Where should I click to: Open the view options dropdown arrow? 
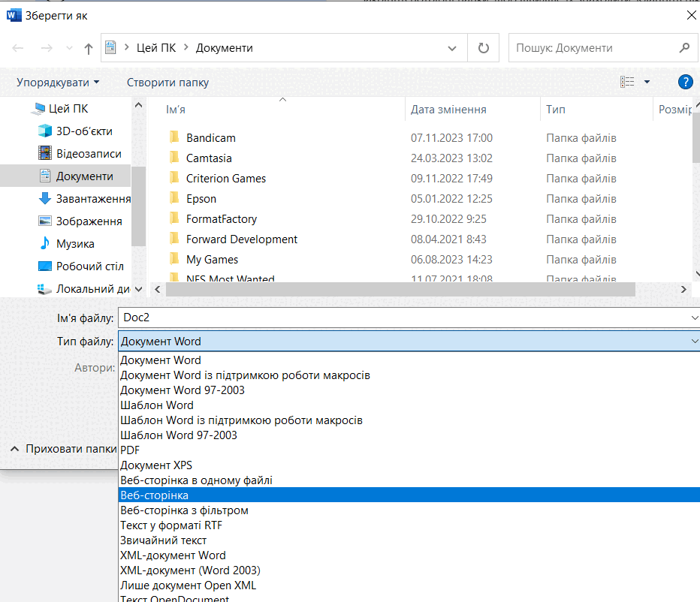coord(647,82)
